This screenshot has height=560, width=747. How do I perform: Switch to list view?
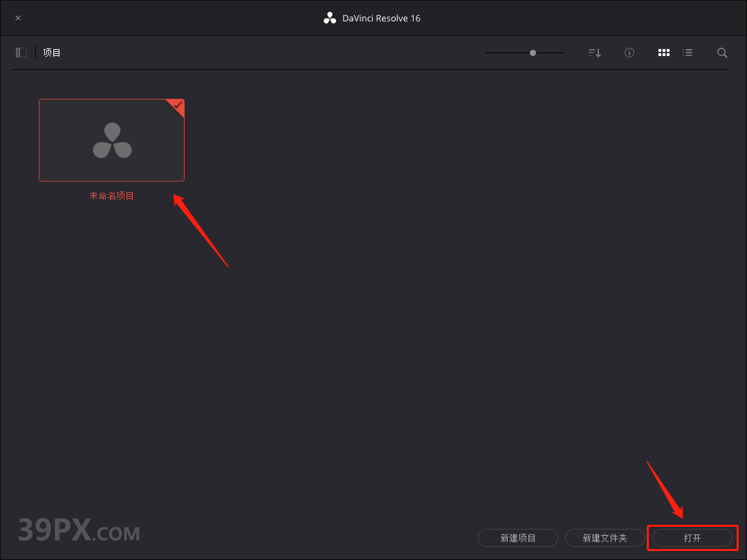(688, 53)
